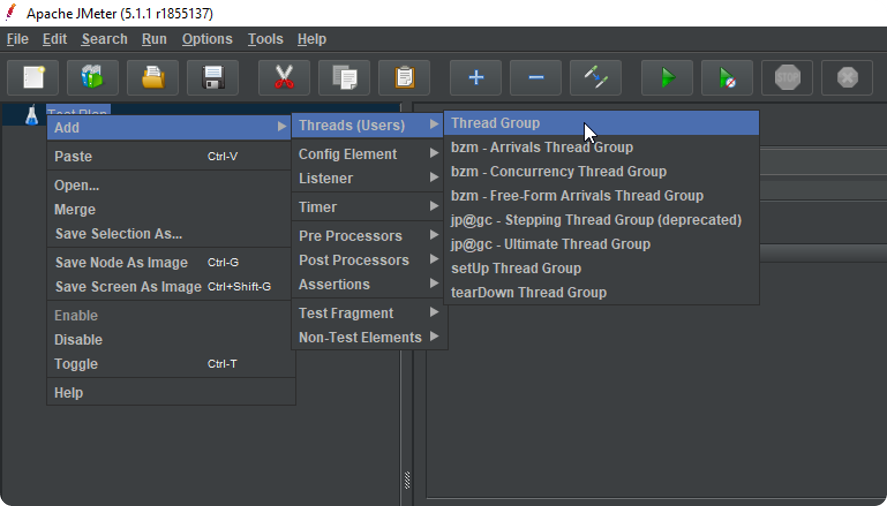
Task: Click Start no pauses icon
Action: click(x=727, y=78)
